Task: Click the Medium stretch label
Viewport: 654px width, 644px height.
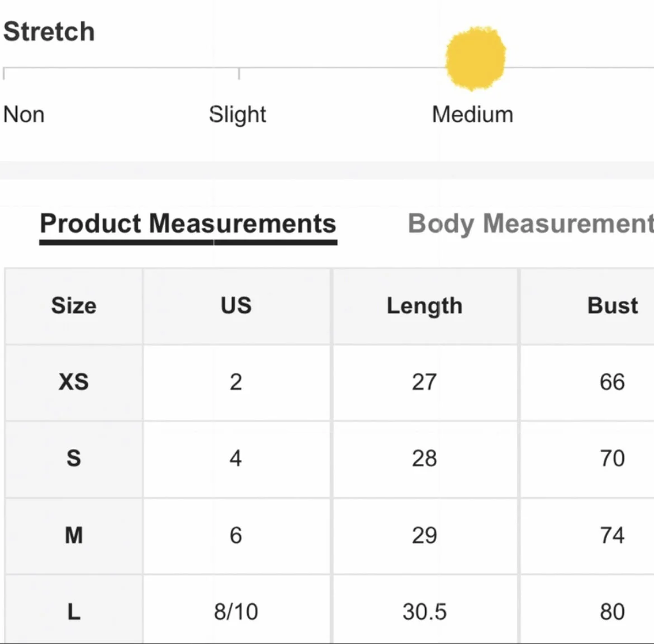Action: [472, 114]
